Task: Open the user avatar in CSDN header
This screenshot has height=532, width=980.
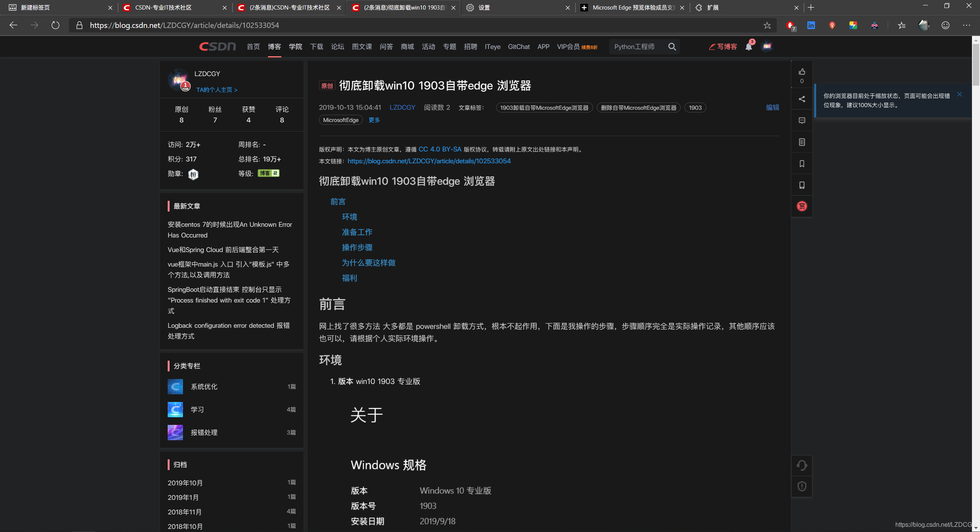Action: coord(767,46)
